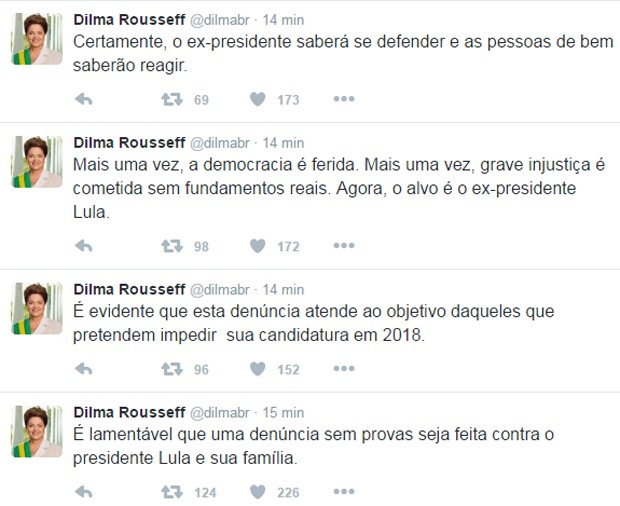This screenshot has height=506, width=620.
Task: Reply to the "É evidente" tweet
Action: point(84,369)
